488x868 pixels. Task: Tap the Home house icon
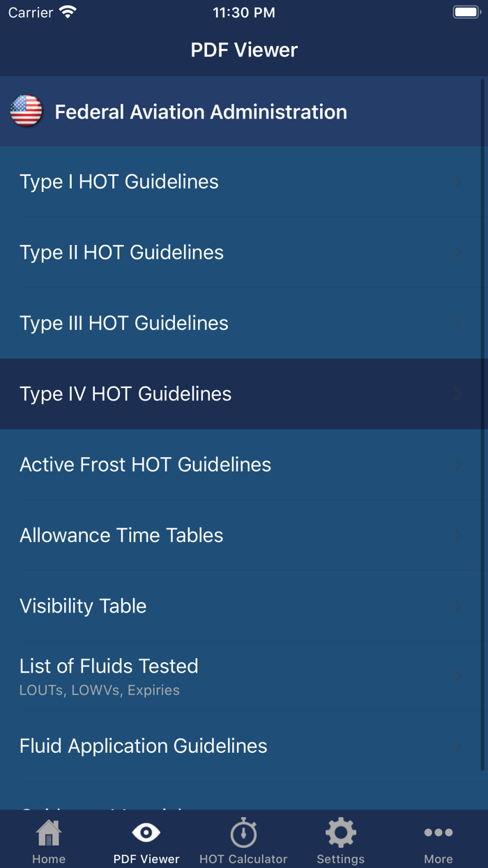pyautogui.click(x=49, y=833)
